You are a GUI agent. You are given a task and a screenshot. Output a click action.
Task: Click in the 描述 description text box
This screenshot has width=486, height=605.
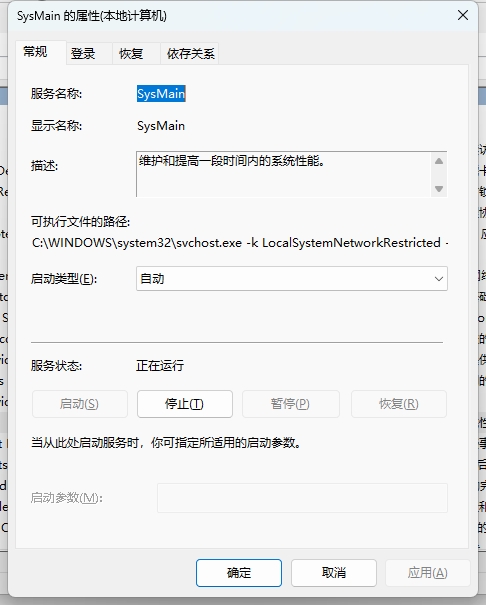pyautogui.click(x=284, y=174)
